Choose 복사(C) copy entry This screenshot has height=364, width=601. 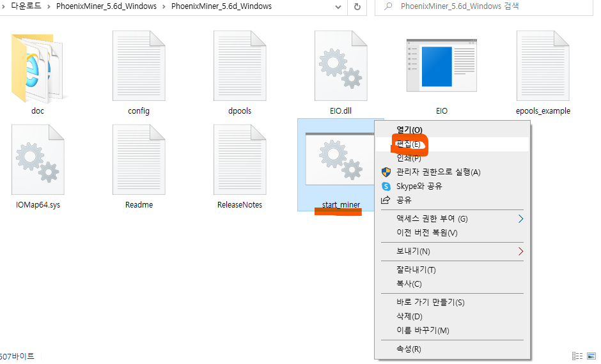click(452, 284)
